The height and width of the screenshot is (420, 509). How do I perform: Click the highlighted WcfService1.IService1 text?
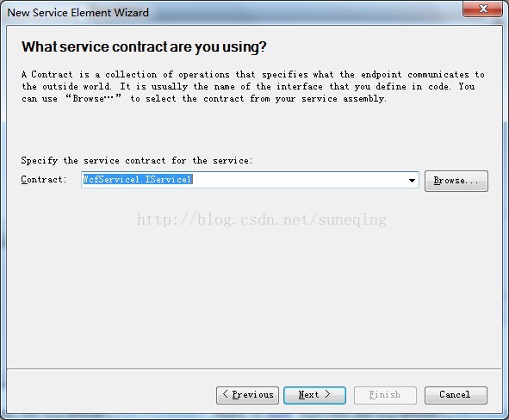click(x=138, y=179)
